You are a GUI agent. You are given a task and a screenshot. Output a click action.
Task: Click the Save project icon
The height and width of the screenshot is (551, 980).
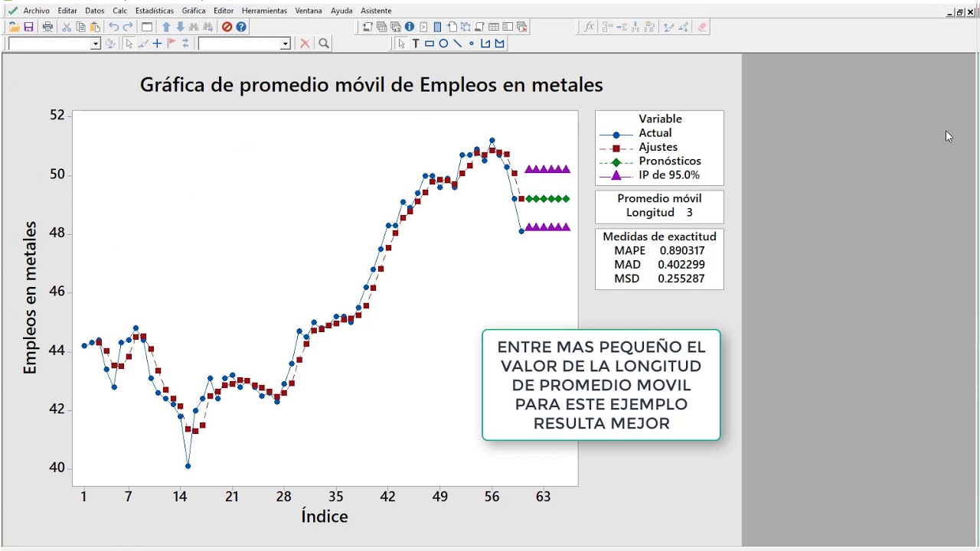coord(28,27)
